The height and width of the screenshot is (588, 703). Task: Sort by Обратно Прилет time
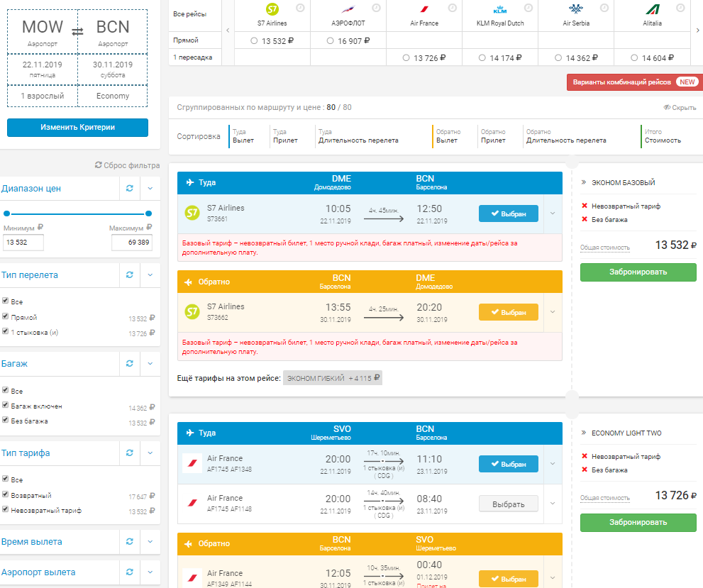[493, 135]
